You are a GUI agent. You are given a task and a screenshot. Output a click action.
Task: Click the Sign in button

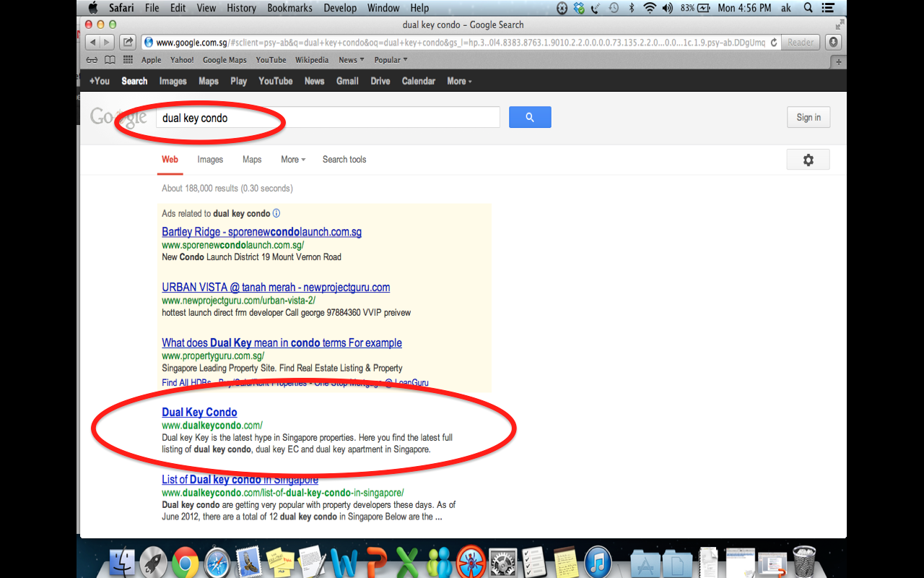[808, 117]
